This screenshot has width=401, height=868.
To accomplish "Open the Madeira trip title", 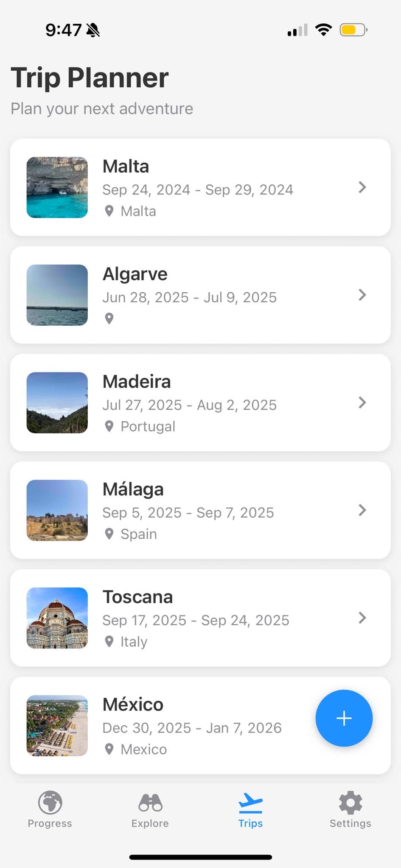I will 137,381.
